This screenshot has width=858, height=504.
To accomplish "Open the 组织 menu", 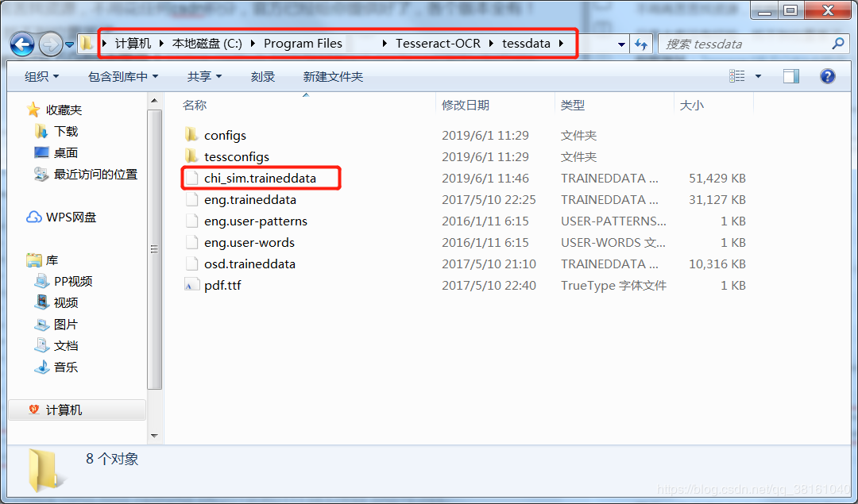I will (41, 76).
